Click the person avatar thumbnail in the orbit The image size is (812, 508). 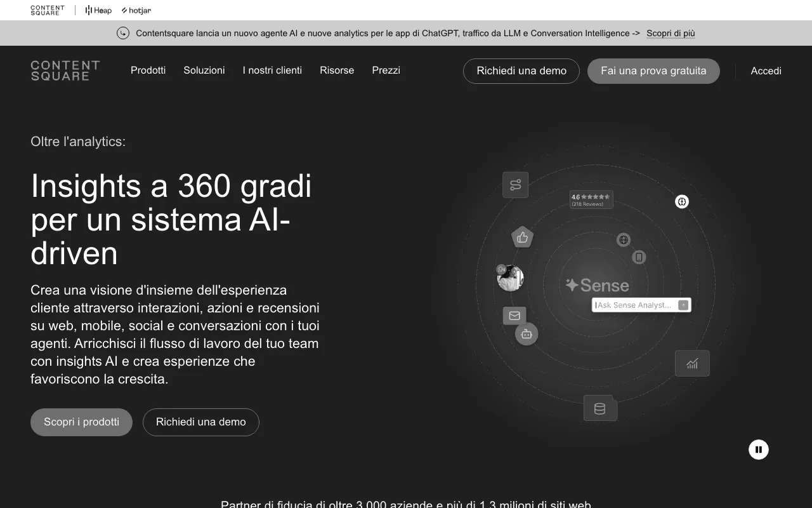[x=510, y=278]
